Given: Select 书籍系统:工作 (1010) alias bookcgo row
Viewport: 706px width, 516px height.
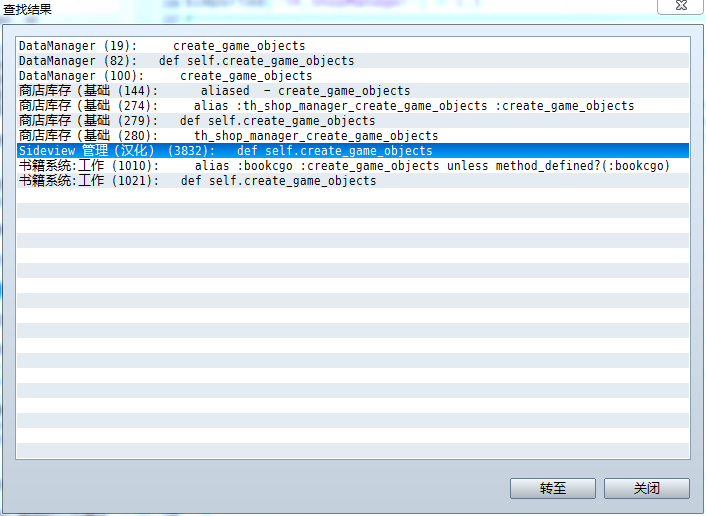Looking at the screenshot, I should 353,166.
